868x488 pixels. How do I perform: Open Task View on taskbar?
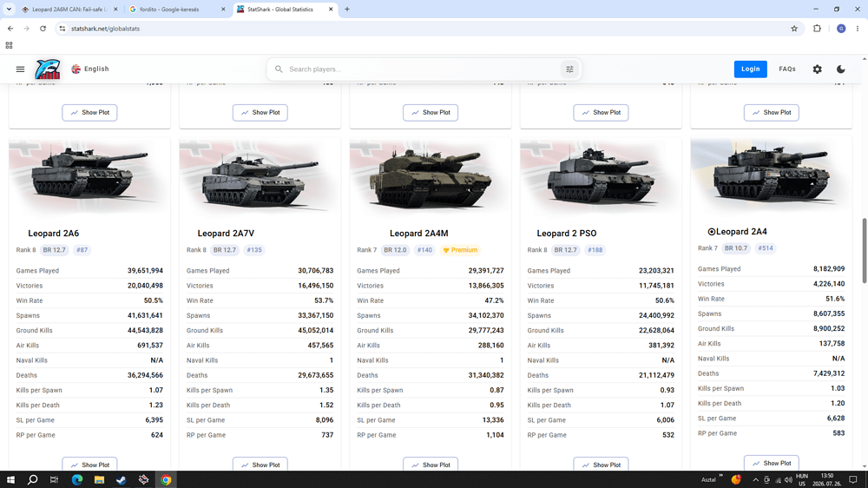coord(54,479)
